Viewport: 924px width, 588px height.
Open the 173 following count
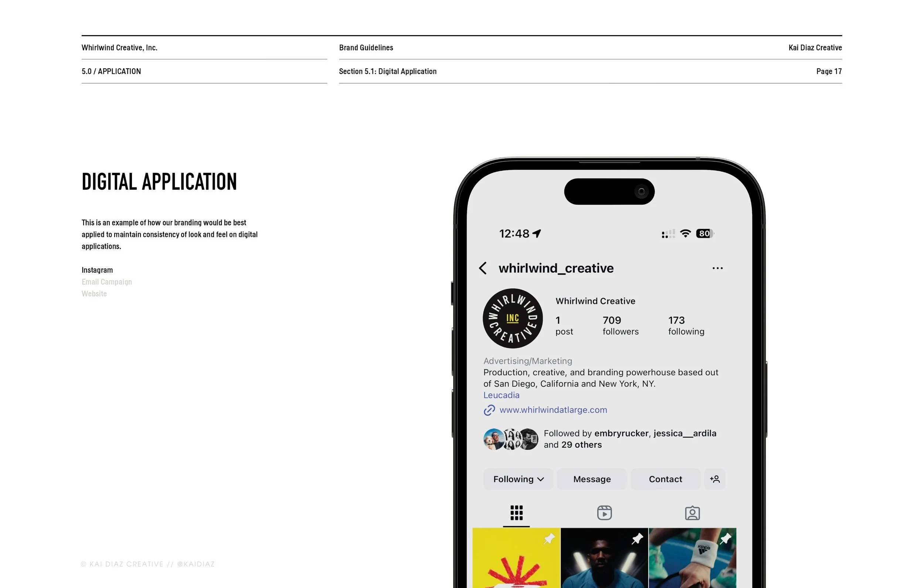pos(686,326)
